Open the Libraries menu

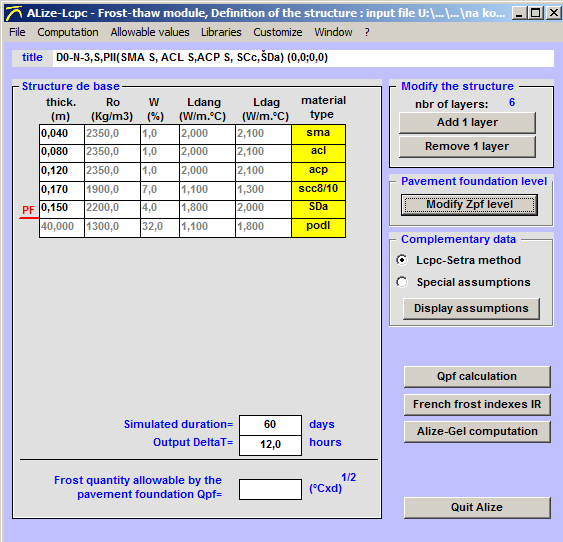(x=221, y=32)
